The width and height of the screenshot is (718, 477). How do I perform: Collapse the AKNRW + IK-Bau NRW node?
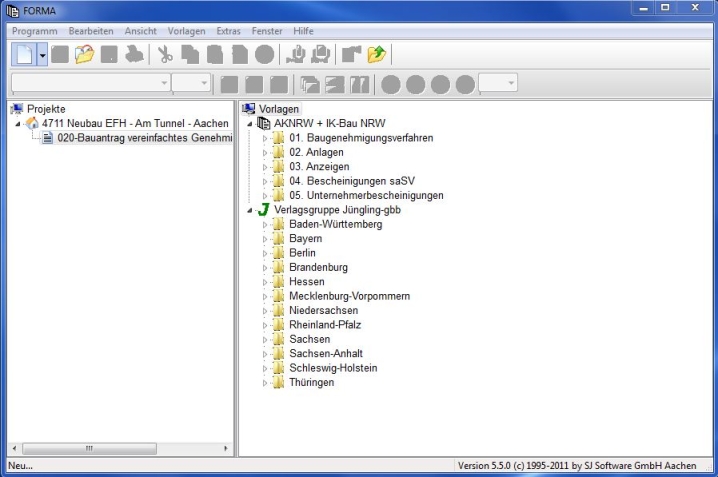(248, 123)
